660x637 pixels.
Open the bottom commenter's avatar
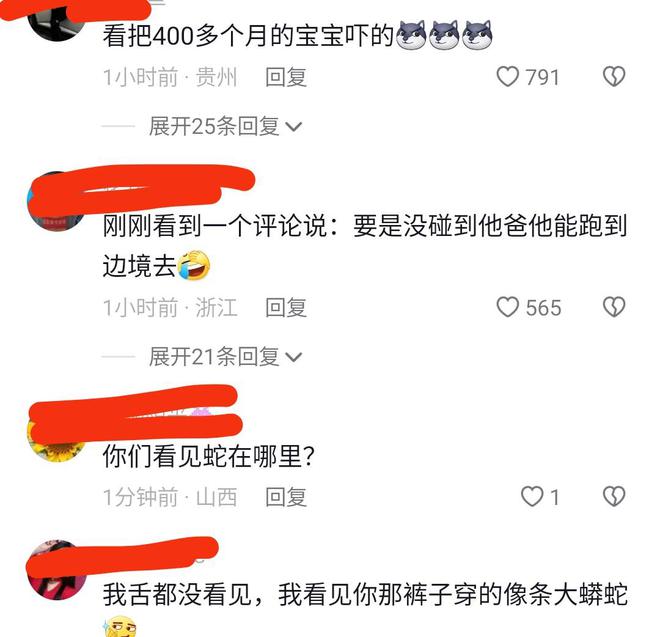[57, 570]
